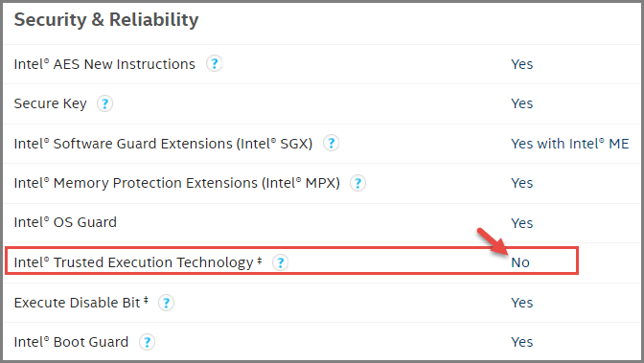Click the Secure Key help question mark
The width and height of the screenshot is (644, 363).
(104, 103)
